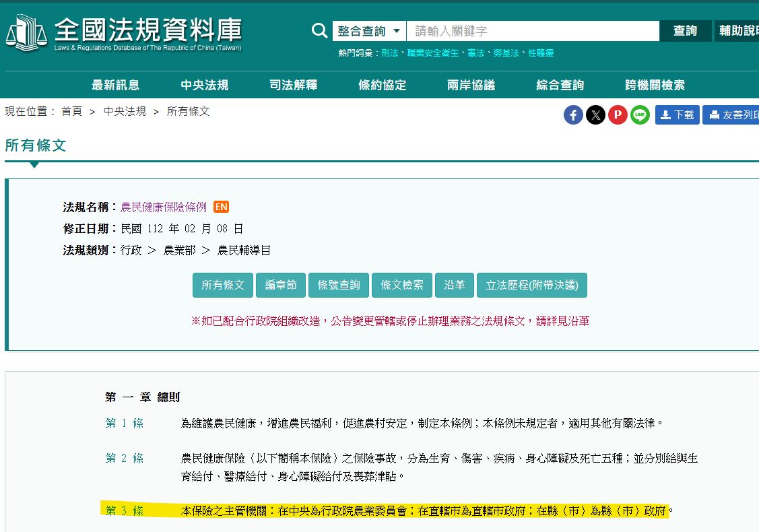Share via LINE icon
759x532 pixels.
(640, 115)
